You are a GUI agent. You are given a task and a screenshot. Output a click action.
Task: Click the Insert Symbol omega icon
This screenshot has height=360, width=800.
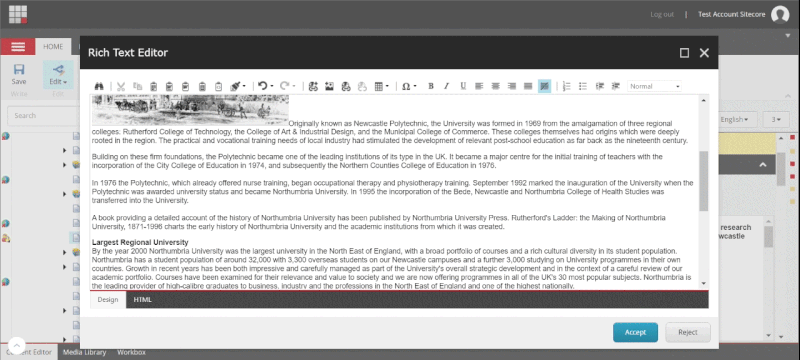click(x=406, y=87)
